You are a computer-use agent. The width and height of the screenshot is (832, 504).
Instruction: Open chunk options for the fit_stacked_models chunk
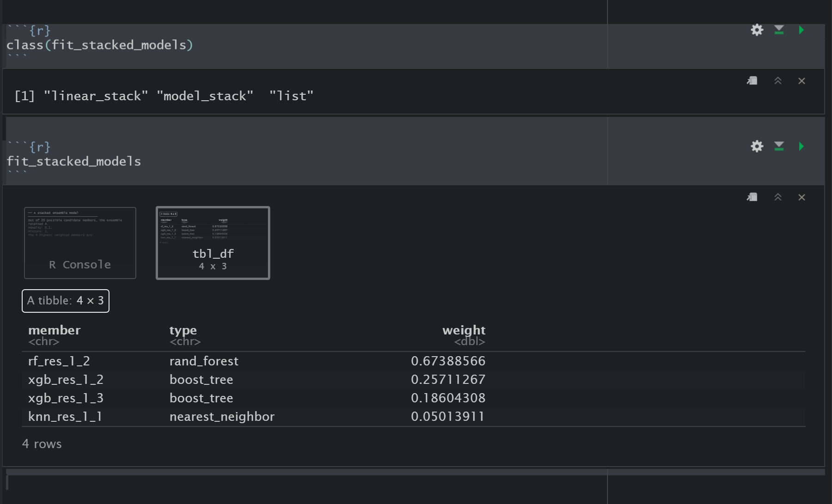pyautogui.click(x=757, y=146)
